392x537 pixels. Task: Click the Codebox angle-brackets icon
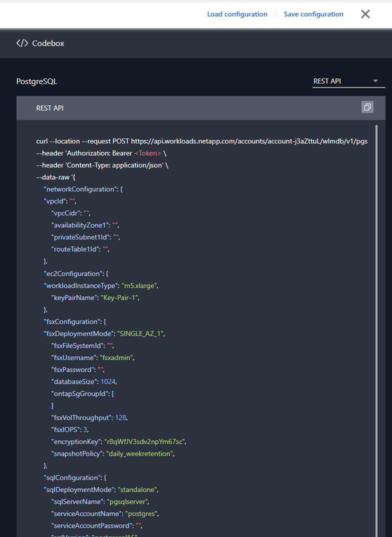click(22, 43)
